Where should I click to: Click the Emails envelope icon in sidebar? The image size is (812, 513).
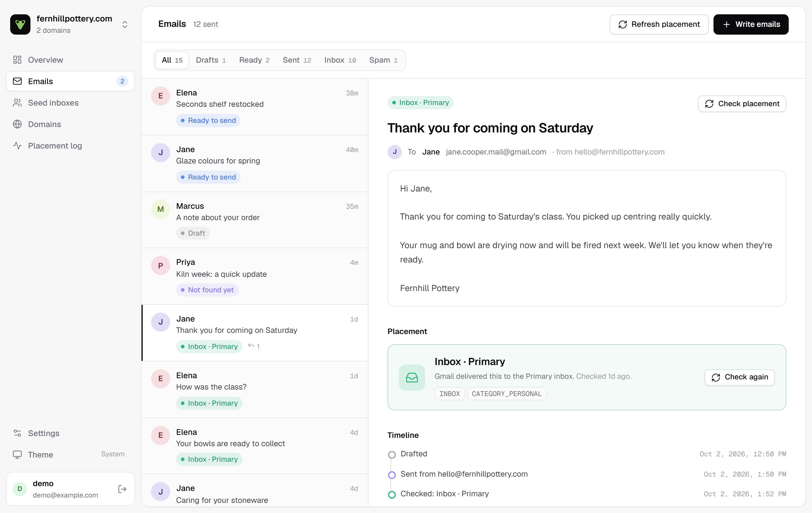tap(18, 81)
